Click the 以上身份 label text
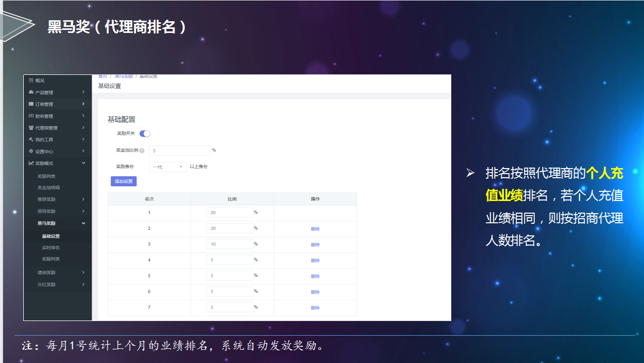This screenshot has width=644, height=363. 198,167
